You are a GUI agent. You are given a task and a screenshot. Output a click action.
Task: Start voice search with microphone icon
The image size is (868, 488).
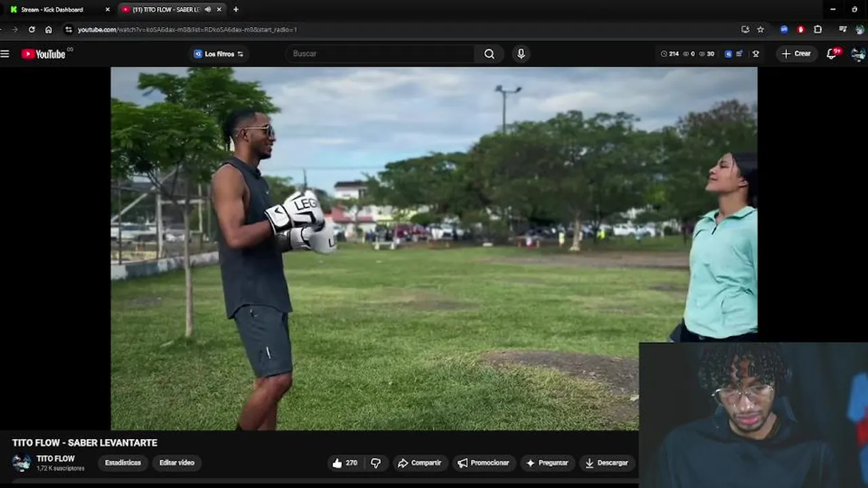[521, 54]
